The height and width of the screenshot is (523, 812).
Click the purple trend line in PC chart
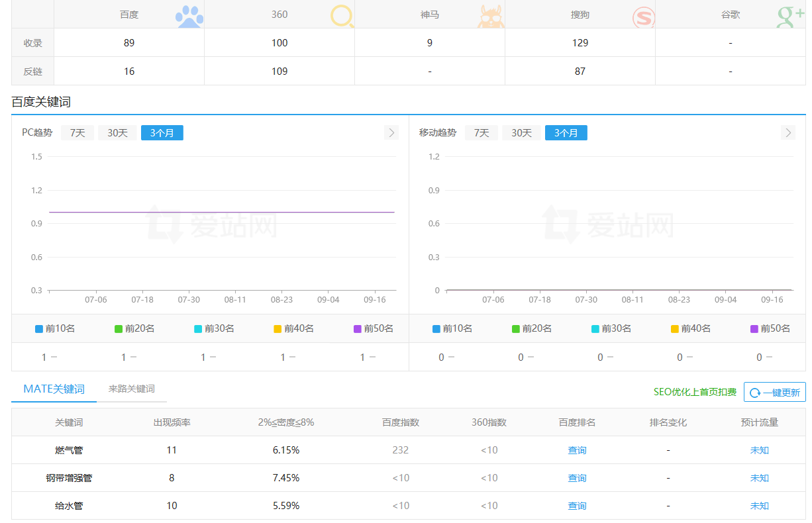(222, 213)
